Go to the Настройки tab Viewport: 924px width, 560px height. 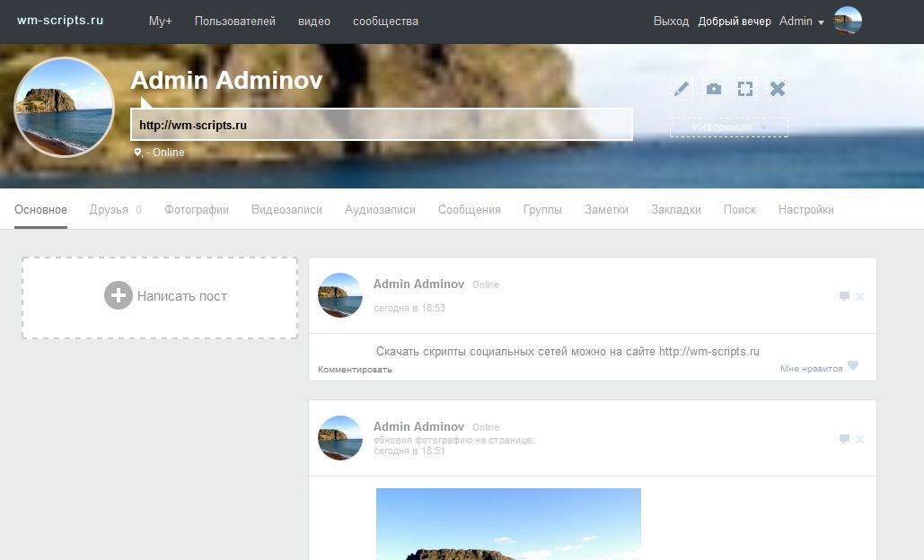pyautogui.click(x=805, y=210)
